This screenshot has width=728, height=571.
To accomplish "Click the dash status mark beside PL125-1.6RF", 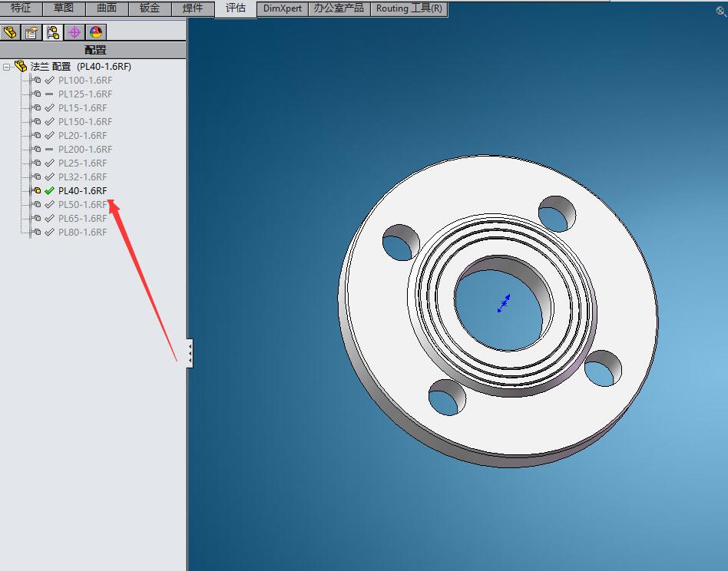I will pyautogui.click(x=49, y=94).
